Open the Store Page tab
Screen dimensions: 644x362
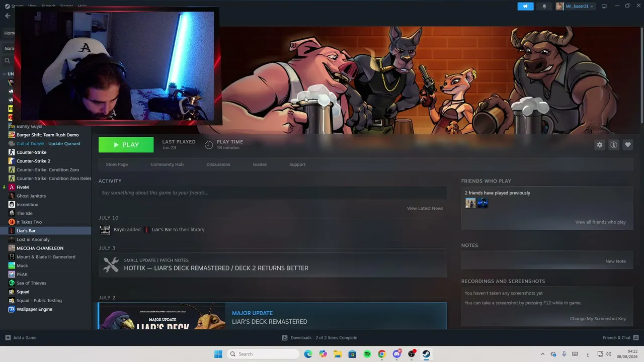(x=117, y=164)
